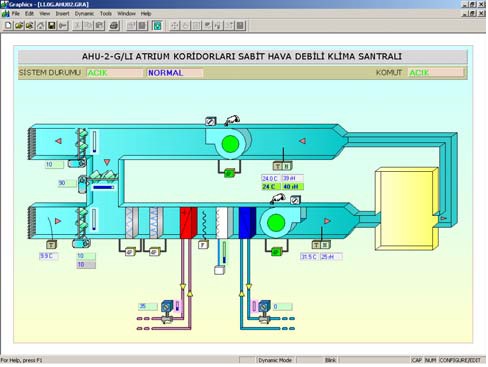Click the red heating coil
Image resolution: width=488 pixels, height=367 pixels.
[x=189, y=223]
